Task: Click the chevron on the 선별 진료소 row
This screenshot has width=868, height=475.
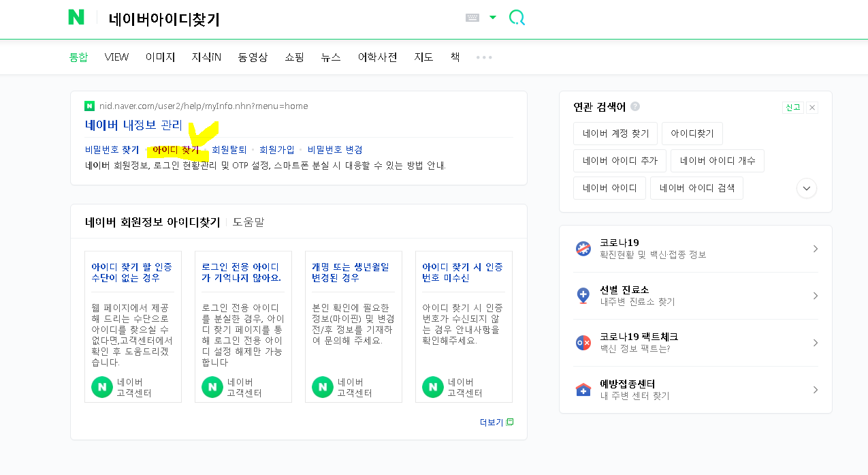Action: click(x=816, y=296)
